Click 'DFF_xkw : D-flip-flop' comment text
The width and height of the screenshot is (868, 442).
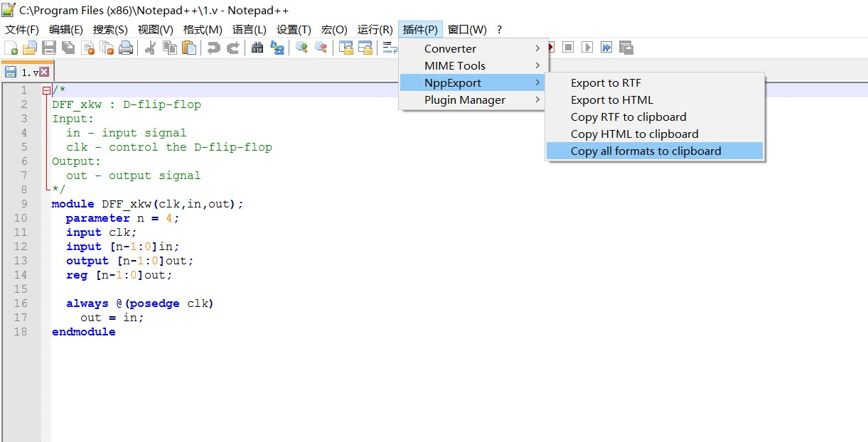(x=127, y=104)
